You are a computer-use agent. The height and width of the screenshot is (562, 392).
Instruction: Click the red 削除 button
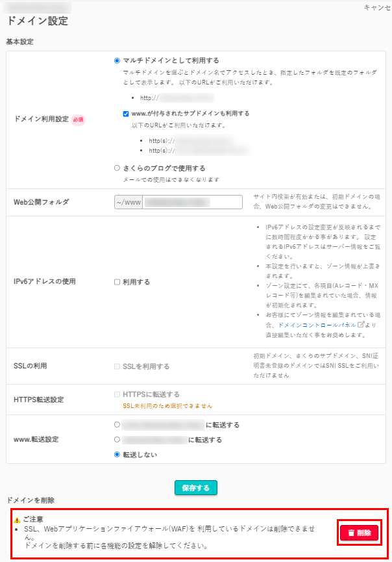point(360,532)
